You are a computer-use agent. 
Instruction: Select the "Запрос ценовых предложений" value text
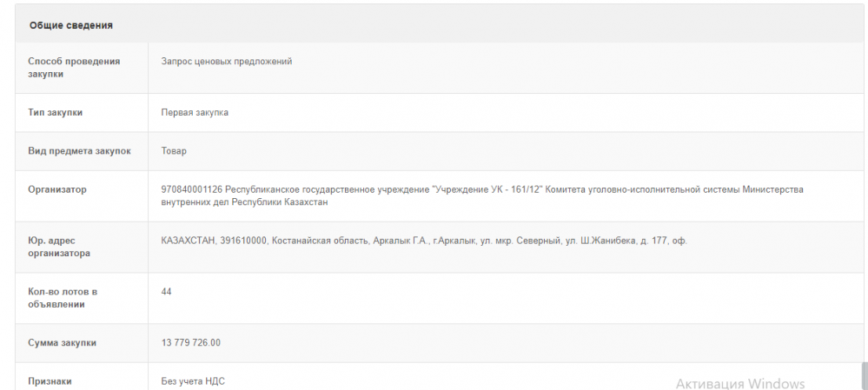pos(227,62)
